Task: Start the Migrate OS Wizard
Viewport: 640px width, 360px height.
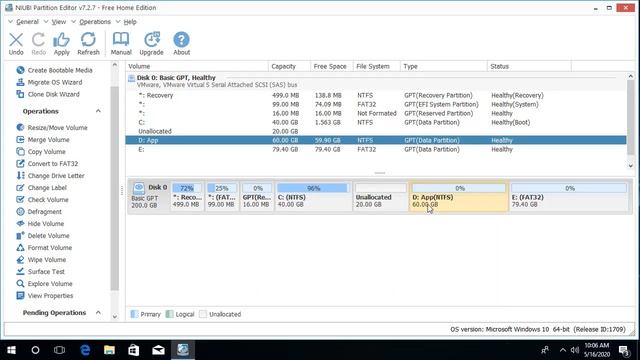Action: [x=49, y=82]
